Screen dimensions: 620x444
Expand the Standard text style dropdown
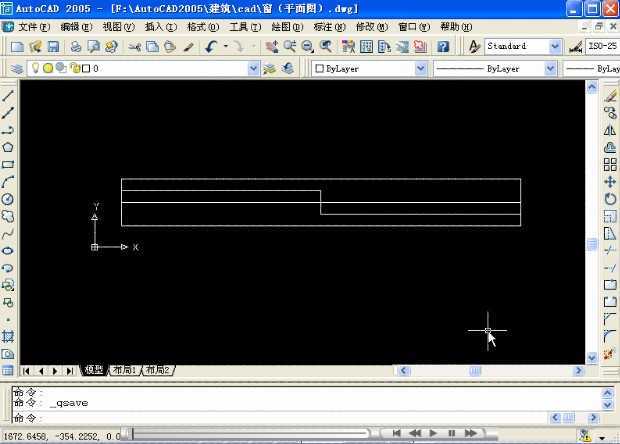coord(555,46)
